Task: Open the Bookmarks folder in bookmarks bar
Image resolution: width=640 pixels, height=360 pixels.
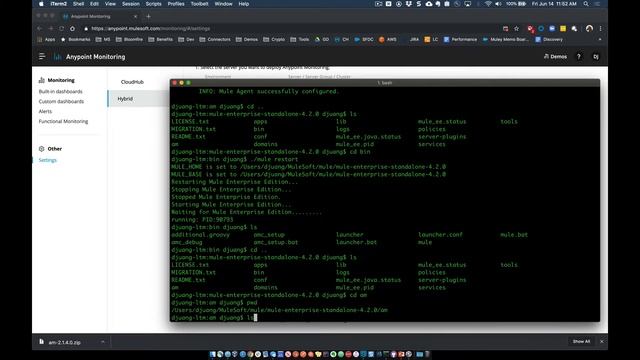Action: point(76,40)
